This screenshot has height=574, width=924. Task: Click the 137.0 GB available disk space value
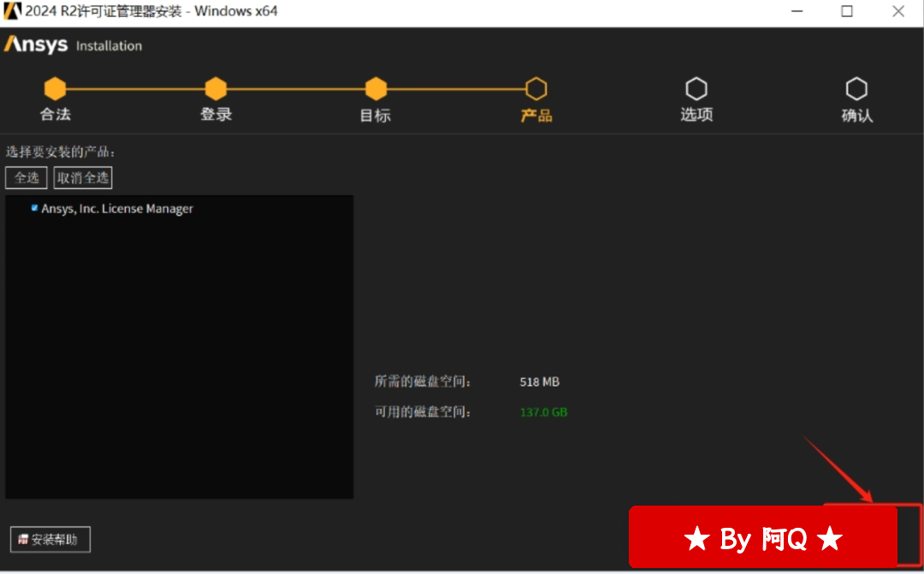coord(544,412)
